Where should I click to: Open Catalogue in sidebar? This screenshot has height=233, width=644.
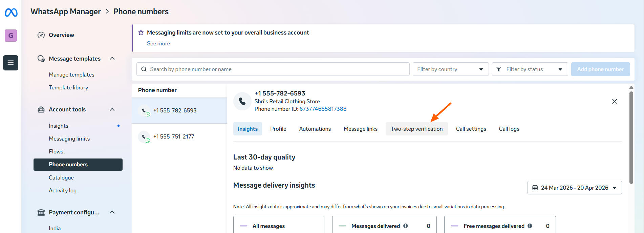point(61,177)
